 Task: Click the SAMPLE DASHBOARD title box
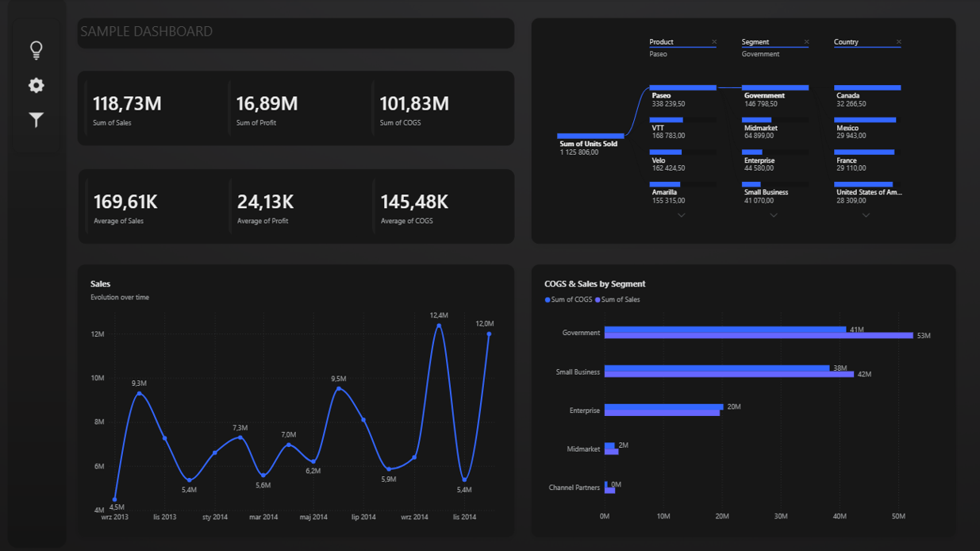coord(295,33)
